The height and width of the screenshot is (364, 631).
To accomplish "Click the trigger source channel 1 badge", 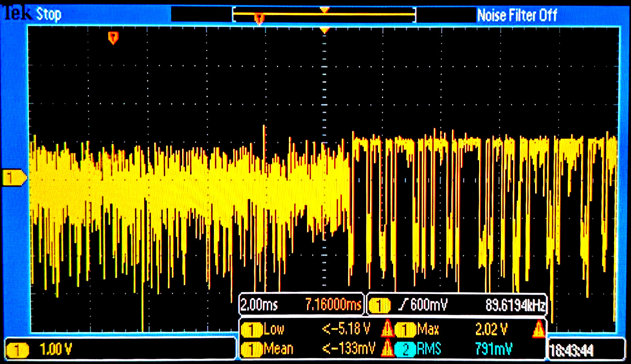I will coord(379,305).
